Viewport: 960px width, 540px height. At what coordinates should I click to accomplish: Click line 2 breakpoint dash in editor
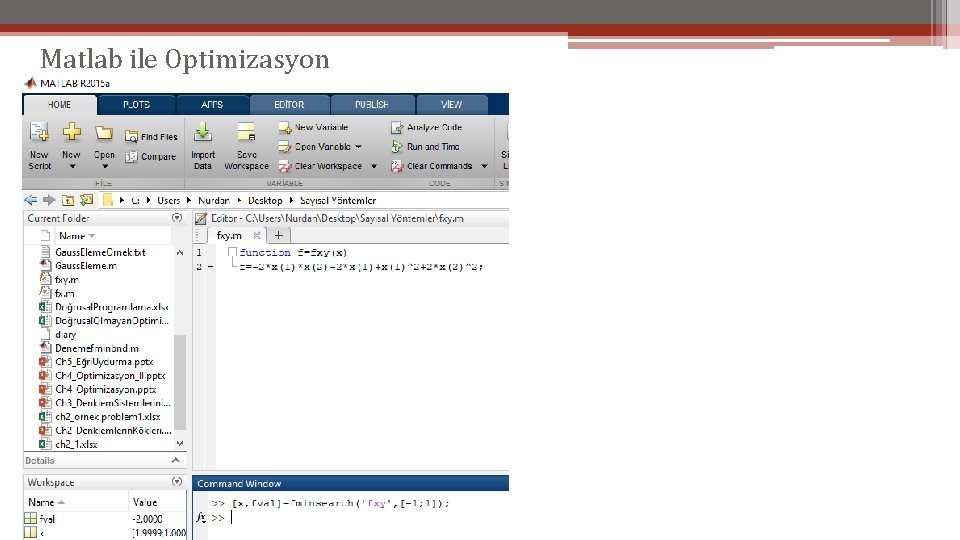click(210, 267)
